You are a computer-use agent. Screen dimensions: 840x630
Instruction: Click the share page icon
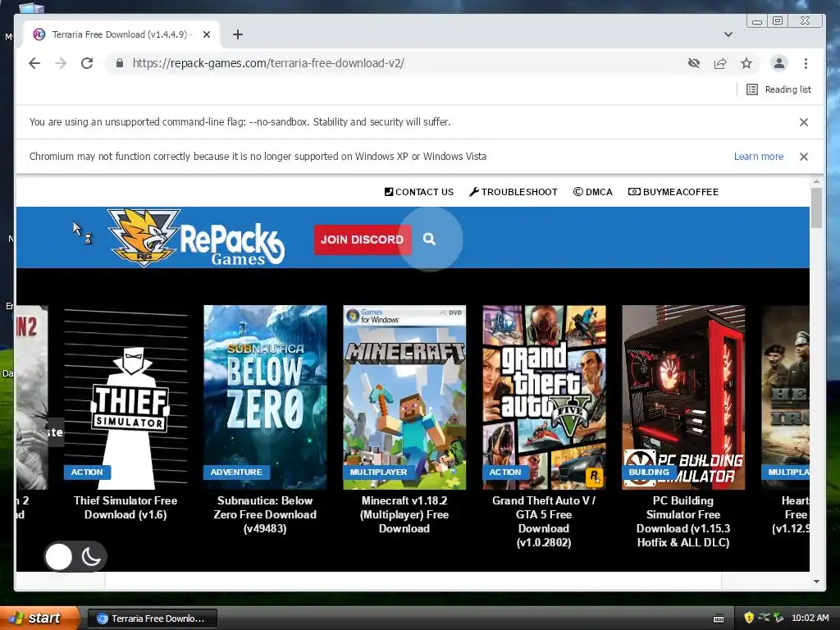(x=720, y=63)
